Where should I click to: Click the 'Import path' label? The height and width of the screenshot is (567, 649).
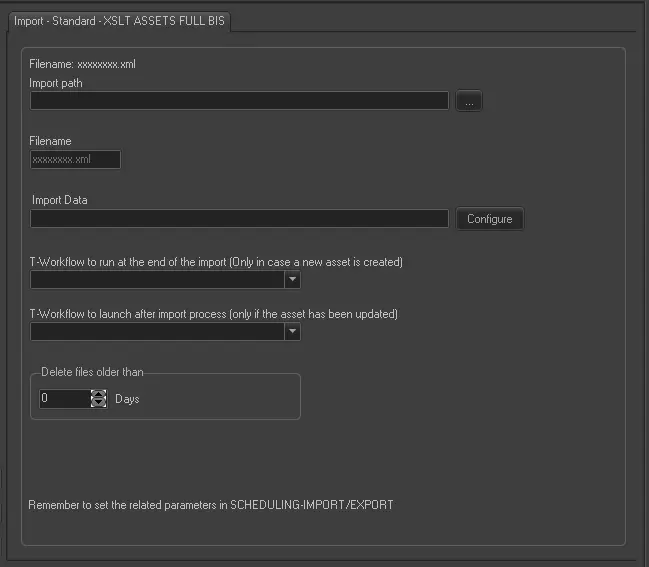tap(56, 83)
